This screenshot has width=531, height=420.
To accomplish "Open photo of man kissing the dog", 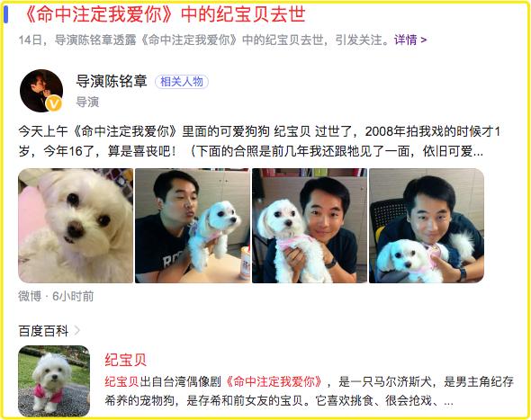I will click(193, 226).
